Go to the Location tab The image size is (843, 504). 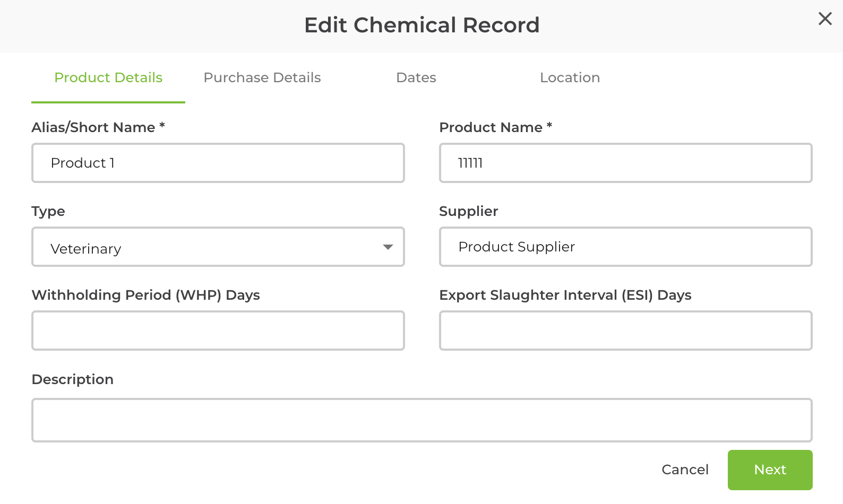pyautogui.click(x=570, y=77)
